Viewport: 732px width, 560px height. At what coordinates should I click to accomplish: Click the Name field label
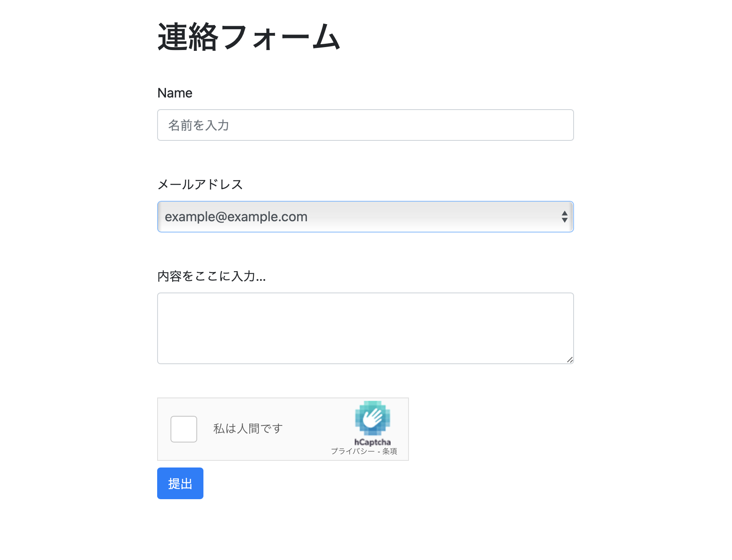coord(175,93)
